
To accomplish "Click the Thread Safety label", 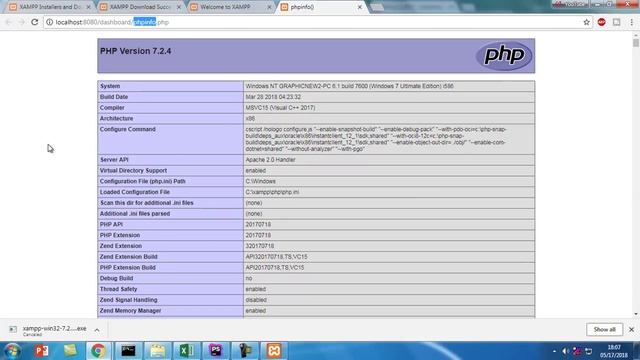I will point(118,289).
